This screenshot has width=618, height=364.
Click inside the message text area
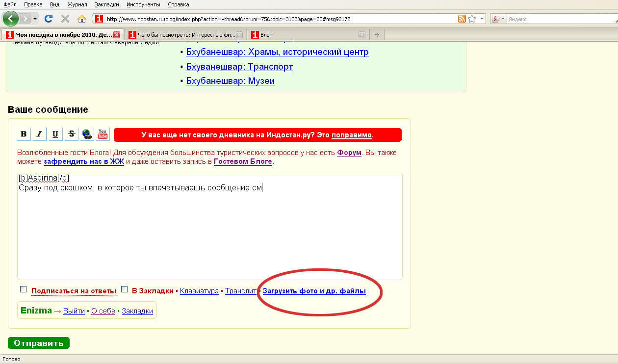(209, 231)
